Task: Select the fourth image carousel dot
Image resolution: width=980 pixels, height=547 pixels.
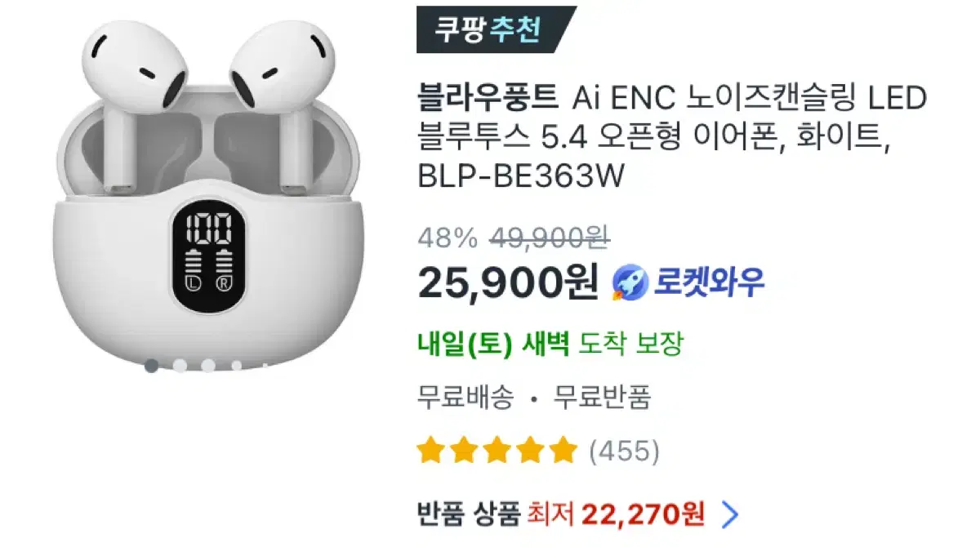Action: pyautogui.click(x=237, y=366)
